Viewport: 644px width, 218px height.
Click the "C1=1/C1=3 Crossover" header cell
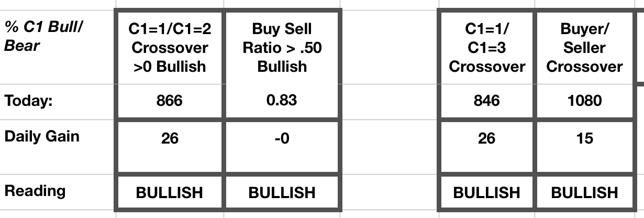pyautogui.click(x=486, y=48)
